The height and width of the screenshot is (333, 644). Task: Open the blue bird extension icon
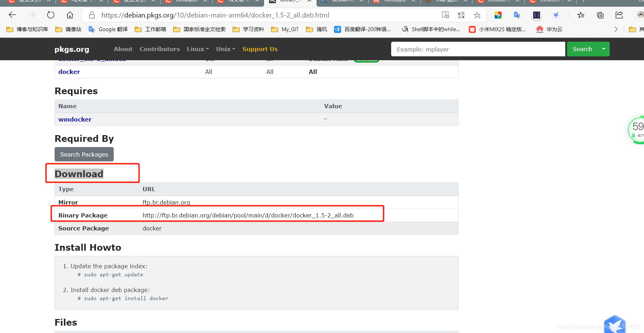(556, 15)
